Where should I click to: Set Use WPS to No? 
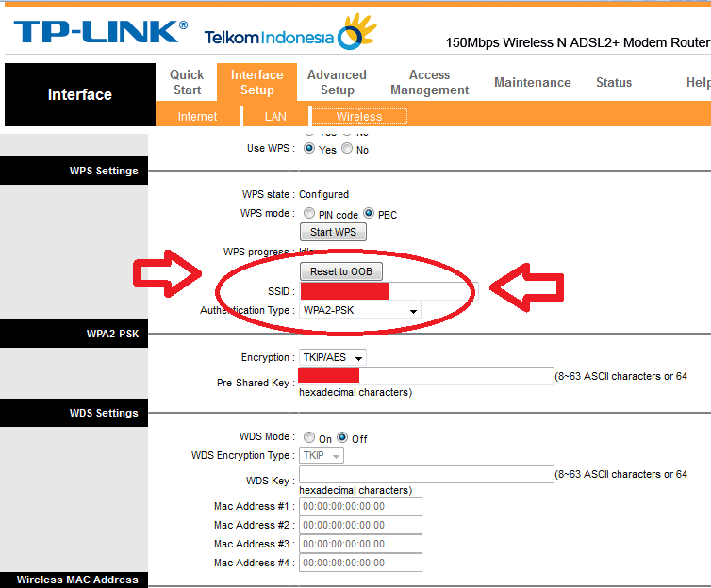[347, 148]
